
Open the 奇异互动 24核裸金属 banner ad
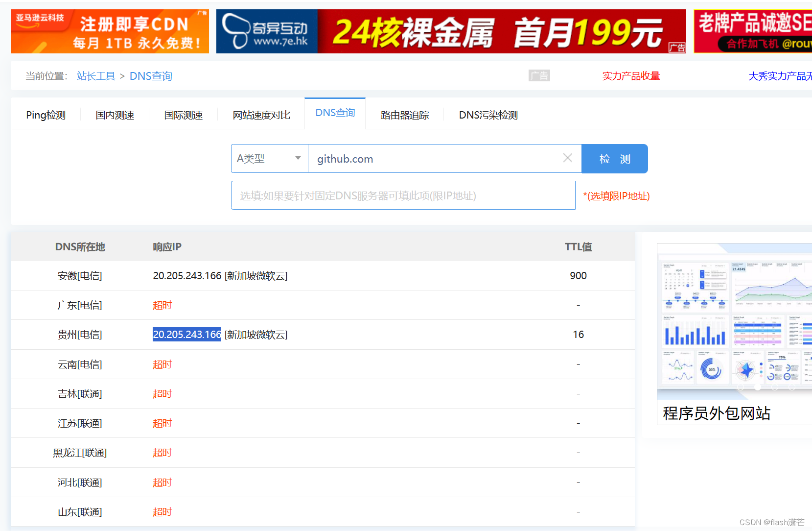(x=451, y=31)
